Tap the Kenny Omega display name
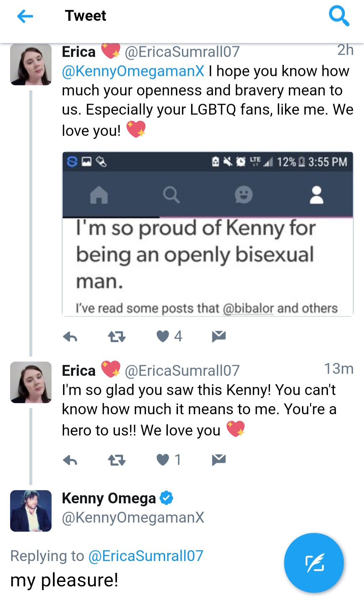The image size is (364, 613). coord(109,498)
